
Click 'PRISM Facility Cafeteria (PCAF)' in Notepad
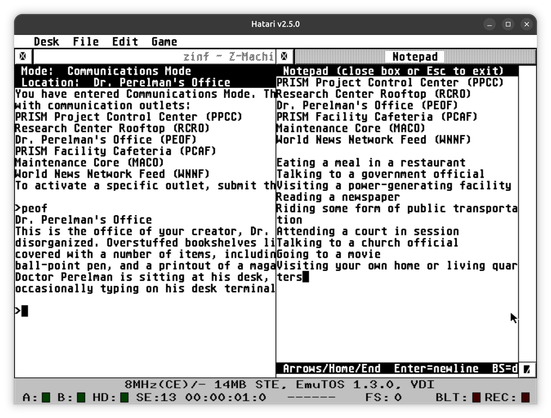(377, 117)
